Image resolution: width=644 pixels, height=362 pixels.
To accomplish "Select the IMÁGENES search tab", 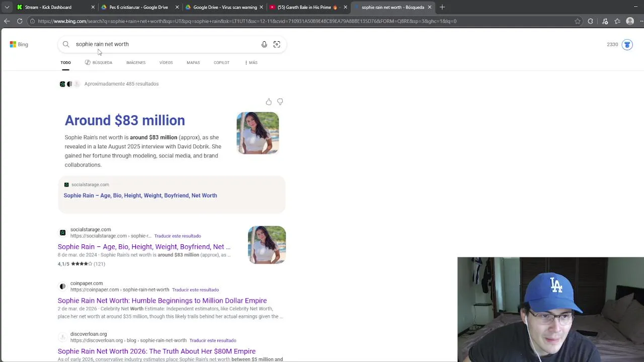I will [x=136, y=63].
